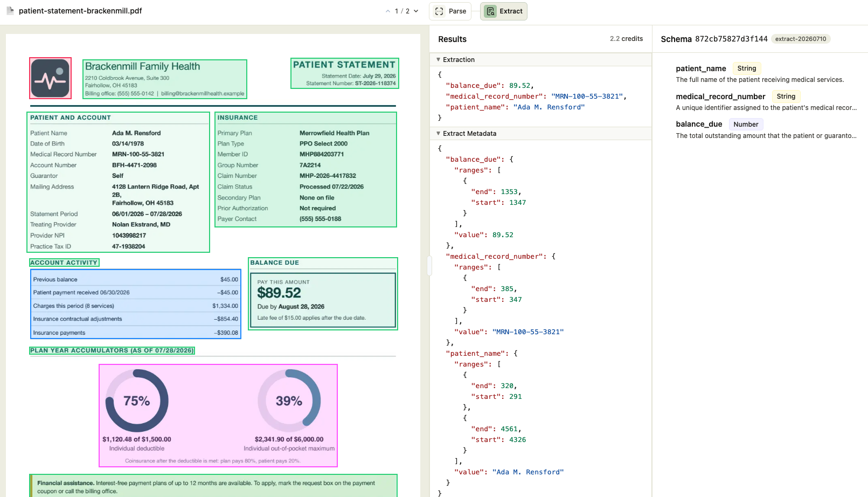Go to previous page using up arrow
This screenshot has width=868, height=497.
(x=388, y=11)
